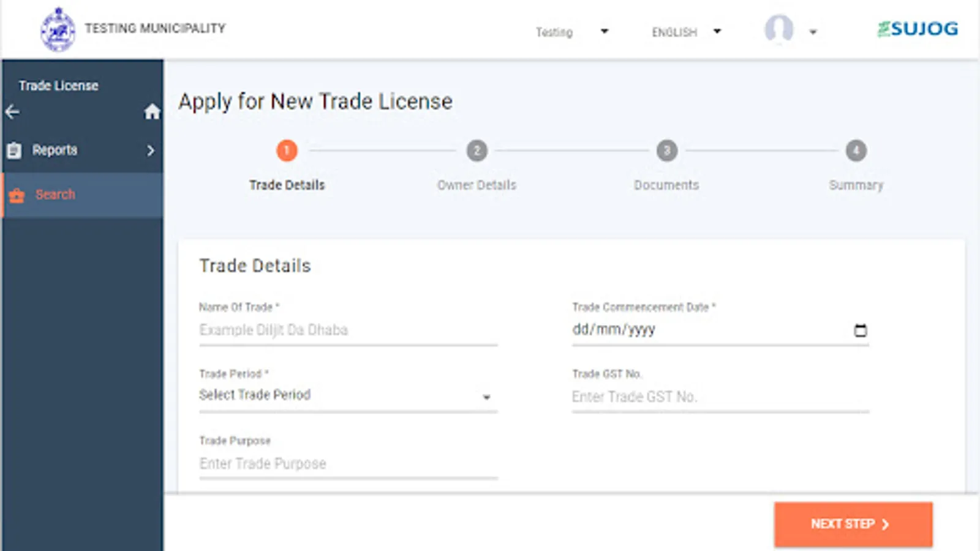The image size is (980, 551).
Task: Select step 1 circle Trade Details
Action: pos(287,151)
